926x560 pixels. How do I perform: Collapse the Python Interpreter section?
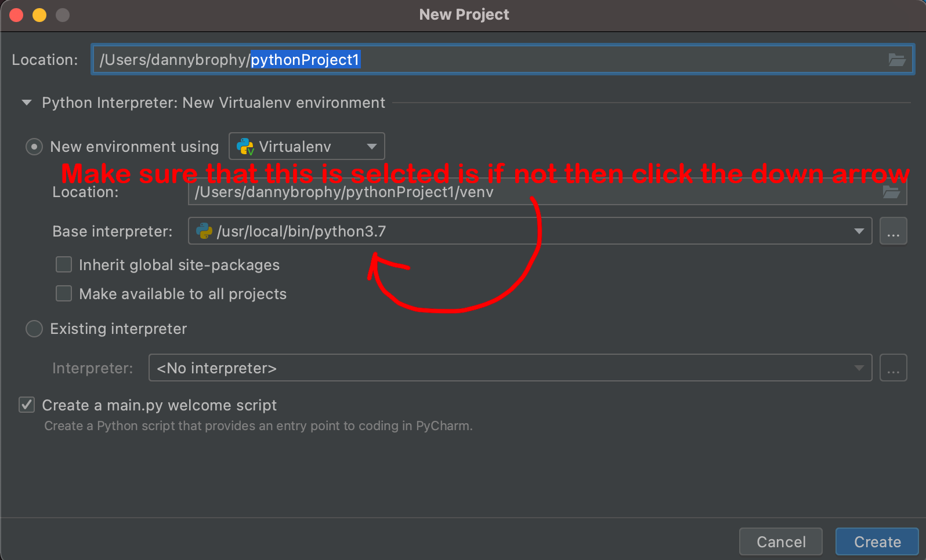(x=26, y=103)
